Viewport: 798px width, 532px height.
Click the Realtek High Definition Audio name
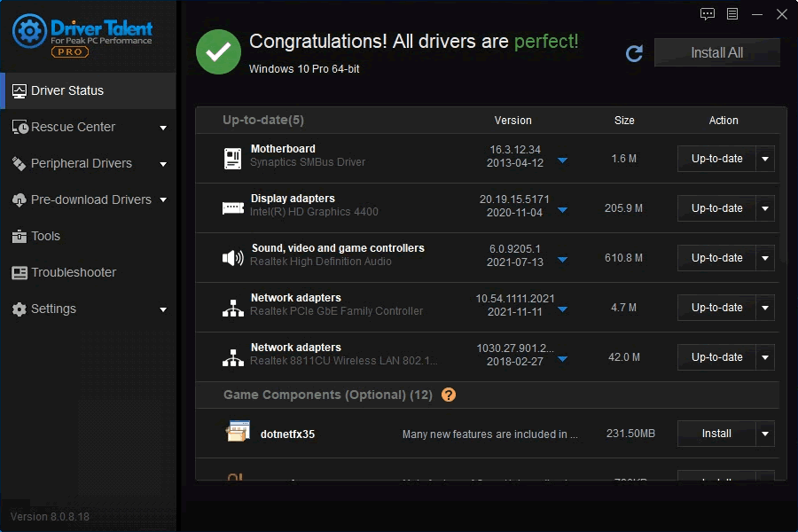(321, 262)
